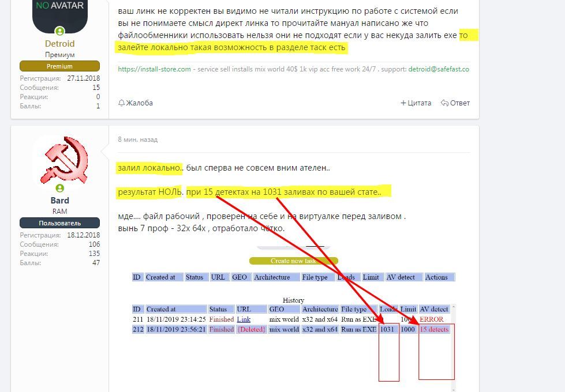Click the Премиум title under Detroid's name

pos(60,55)
